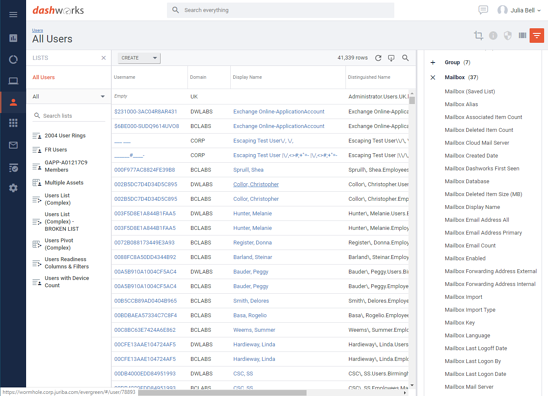548x396 pixels.
Task: Select the Mailbox Alias filter
Action: (461, 104)
